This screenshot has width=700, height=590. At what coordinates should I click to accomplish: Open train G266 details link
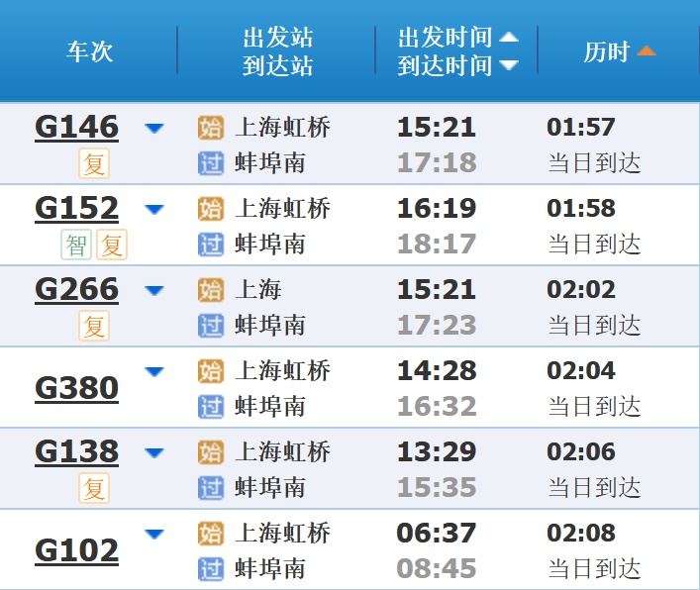tap(76, 290)
